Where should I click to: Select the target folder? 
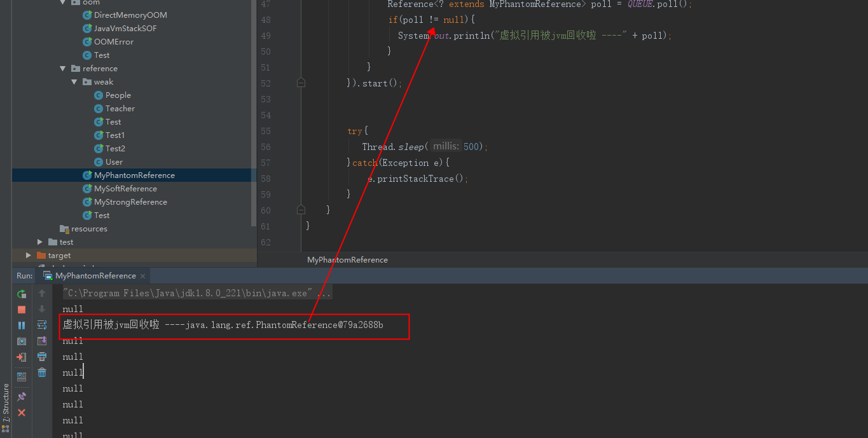tap(59, 256)
